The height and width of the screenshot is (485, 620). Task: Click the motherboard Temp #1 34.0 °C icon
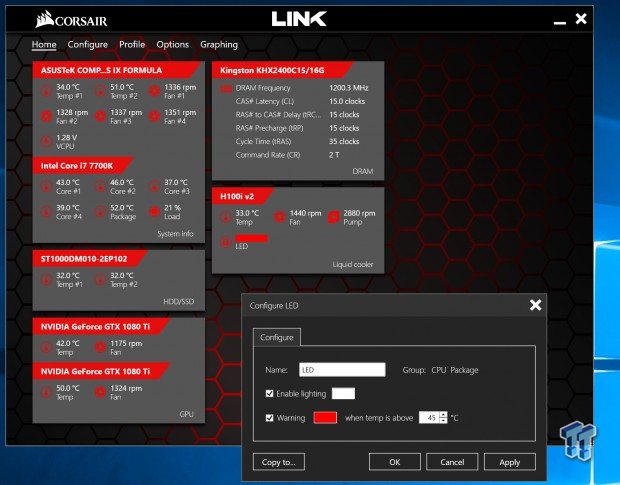point(46,91)
